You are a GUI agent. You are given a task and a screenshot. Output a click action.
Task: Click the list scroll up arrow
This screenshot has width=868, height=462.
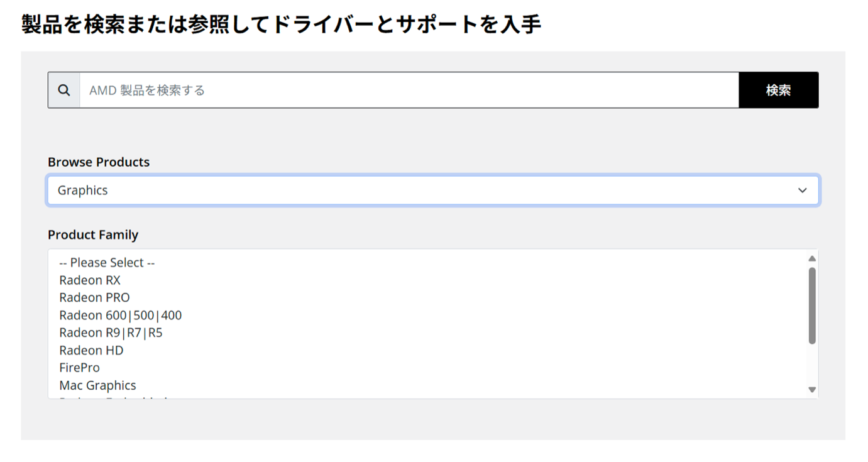point(812,258)
